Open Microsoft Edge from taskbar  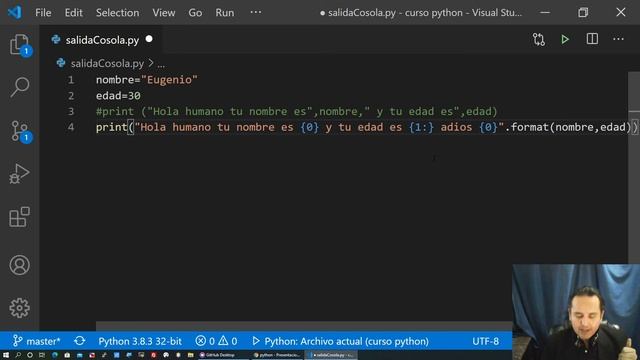point(55,355)
